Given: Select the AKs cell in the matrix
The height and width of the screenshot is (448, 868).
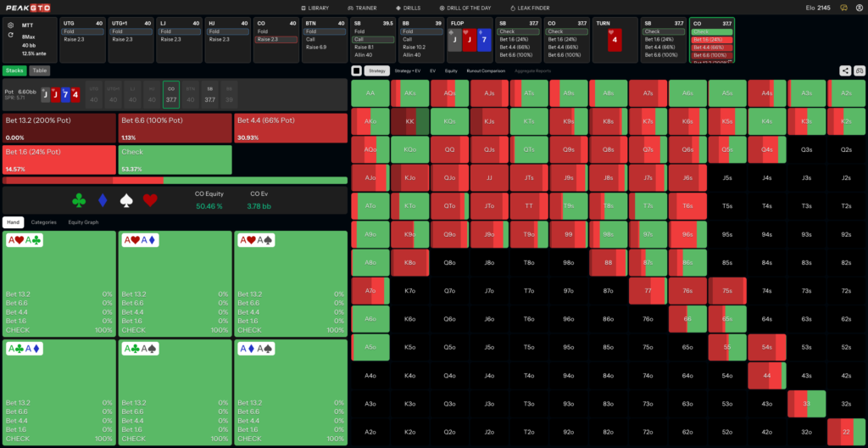Looking at the screenshot, I should tap(409, 93).
